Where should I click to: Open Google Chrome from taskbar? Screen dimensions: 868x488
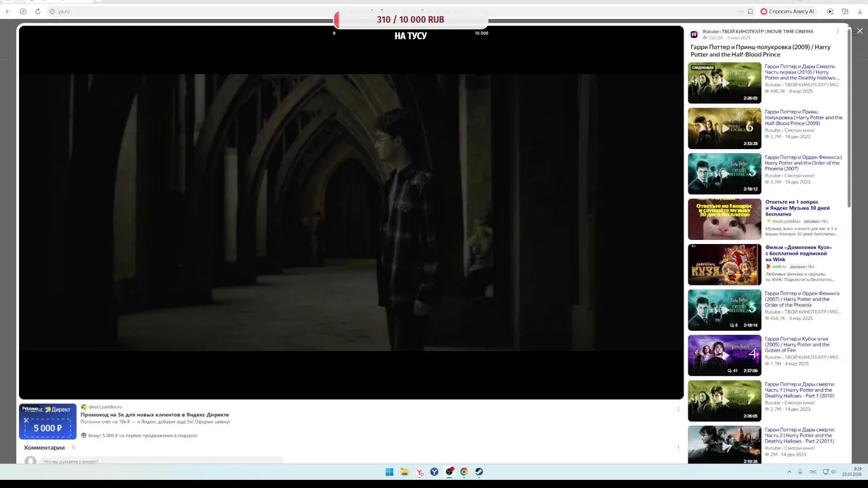click(x=464, y=472)
